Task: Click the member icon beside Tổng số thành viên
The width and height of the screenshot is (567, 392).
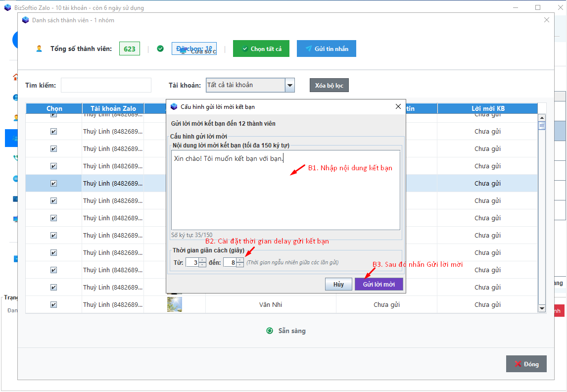Action: (39, 49)
